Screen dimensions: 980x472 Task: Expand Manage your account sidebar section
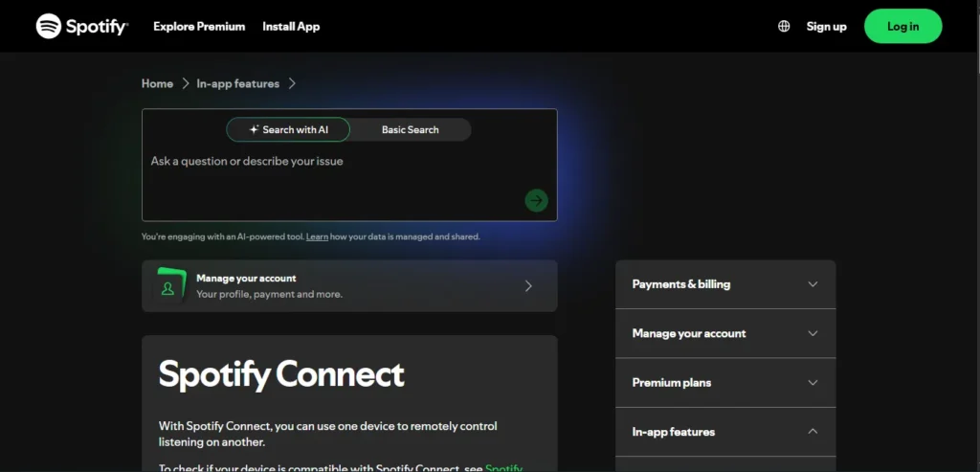coord(725,333)
